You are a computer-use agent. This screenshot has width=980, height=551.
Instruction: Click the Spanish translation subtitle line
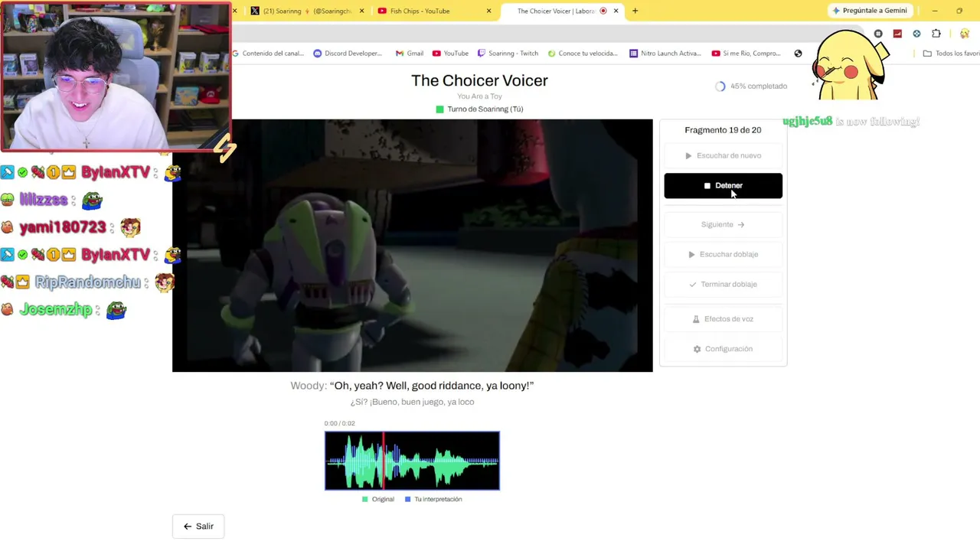[x=412, y=402]
